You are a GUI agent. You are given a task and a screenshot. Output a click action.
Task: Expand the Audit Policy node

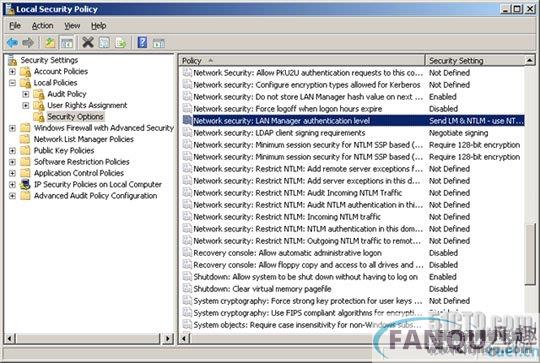26,94
